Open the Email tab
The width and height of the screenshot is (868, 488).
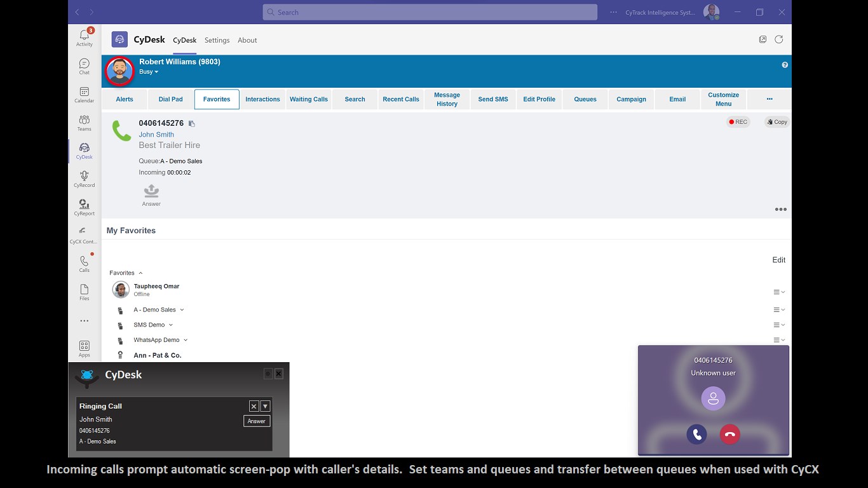(677, 99)
